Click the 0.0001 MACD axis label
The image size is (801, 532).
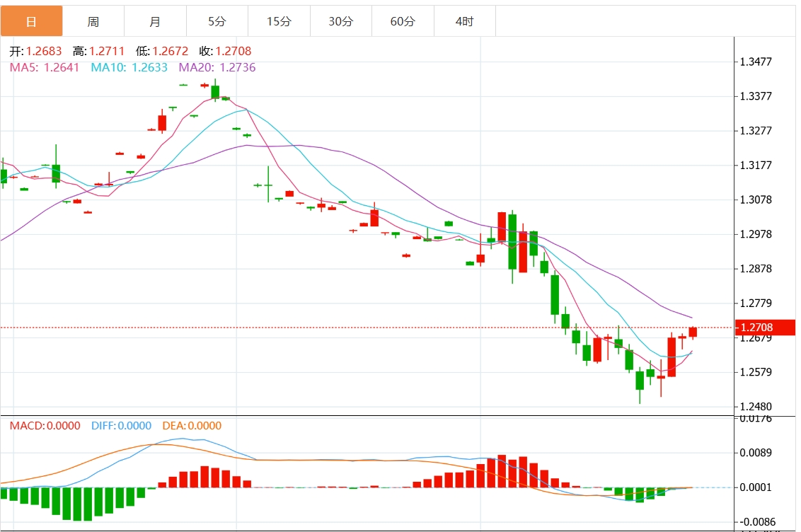(x=756, y=487)
